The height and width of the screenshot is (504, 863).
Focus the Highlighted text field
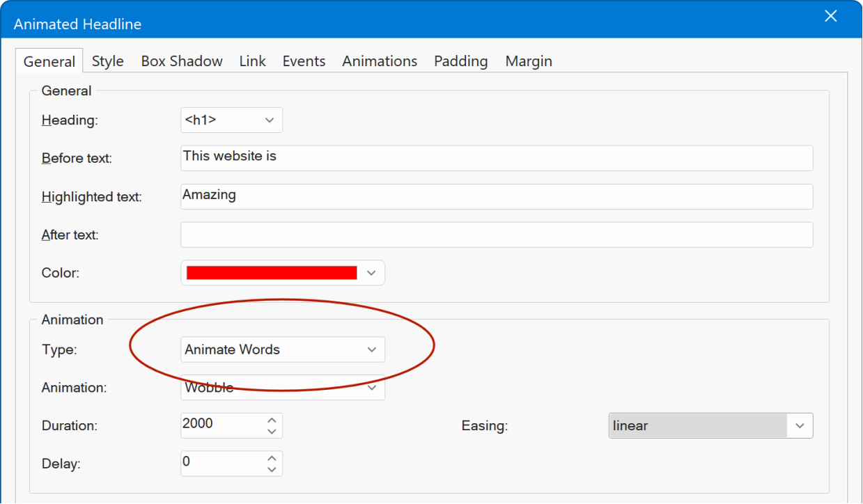coord(496,196)
